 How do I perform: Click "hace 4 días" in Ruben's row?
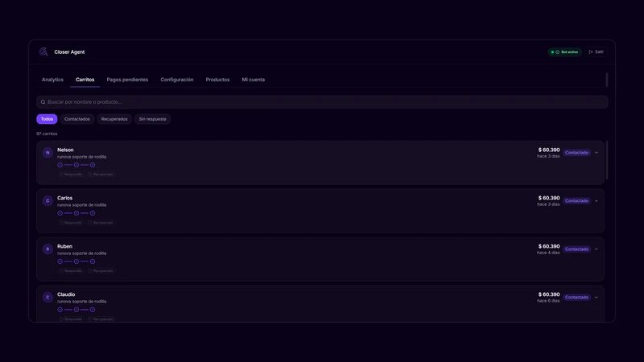[548, 253]
